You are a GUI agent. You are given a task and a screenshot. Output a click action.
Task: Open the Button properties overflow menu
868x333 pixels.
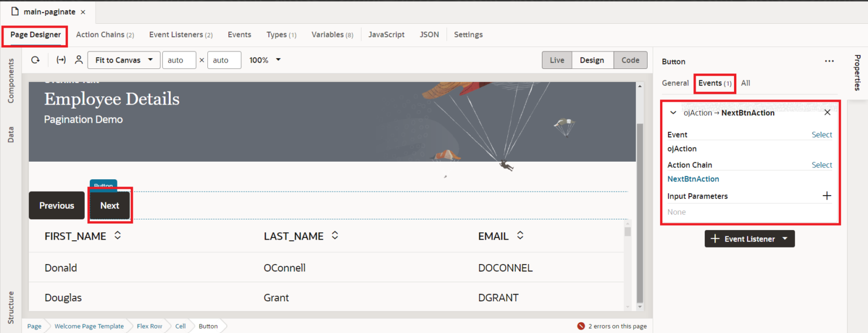coord(829,61)
